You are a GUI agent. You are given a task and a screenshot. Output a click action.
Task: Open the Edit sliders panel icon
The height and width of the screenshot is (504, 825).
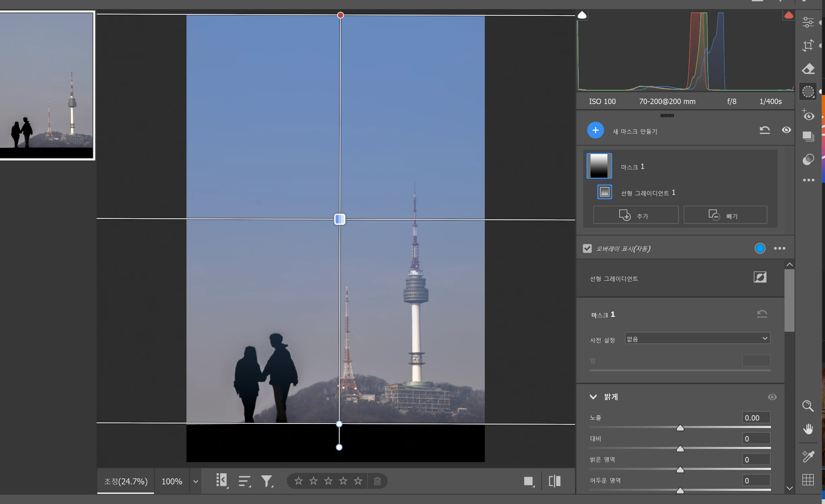pyautogui.click(x=808, y=22)
